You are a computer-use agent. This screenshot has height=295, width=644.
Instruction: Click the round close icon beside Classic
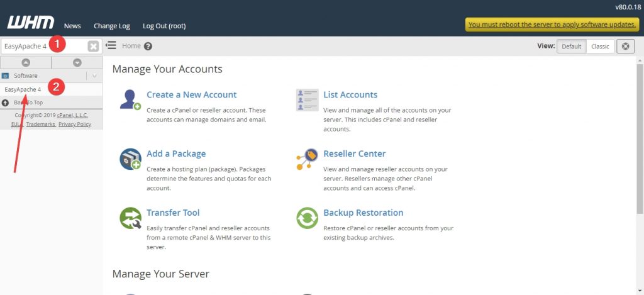pyautogui.click(x=626, y=46)
